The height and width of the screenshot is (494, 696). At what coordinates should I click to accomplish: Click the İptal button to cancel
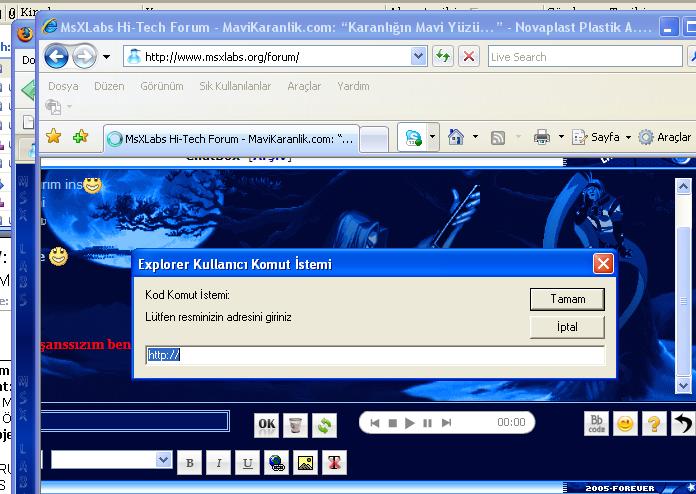[567, 327]
